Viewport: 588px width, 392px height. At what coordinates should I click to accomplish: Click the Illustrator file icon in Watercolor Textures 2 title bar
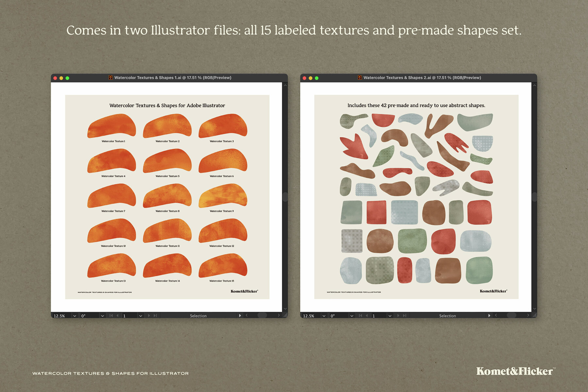359,77
